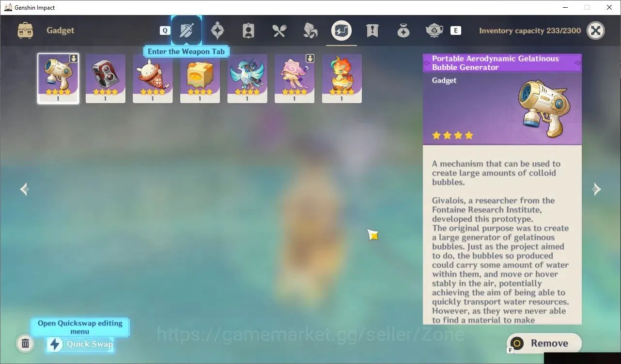Pick the golden cube gadget item

200,78
